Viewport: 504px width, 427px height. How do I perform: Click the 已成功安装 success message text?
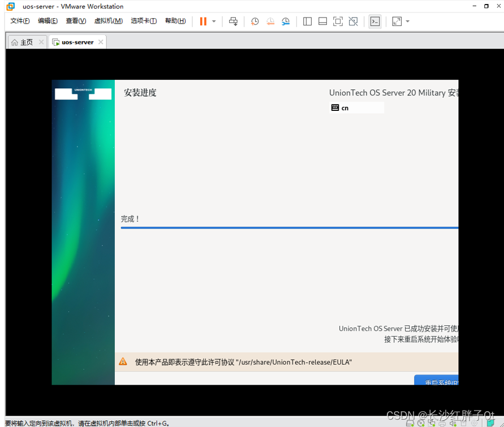(399, 329)
